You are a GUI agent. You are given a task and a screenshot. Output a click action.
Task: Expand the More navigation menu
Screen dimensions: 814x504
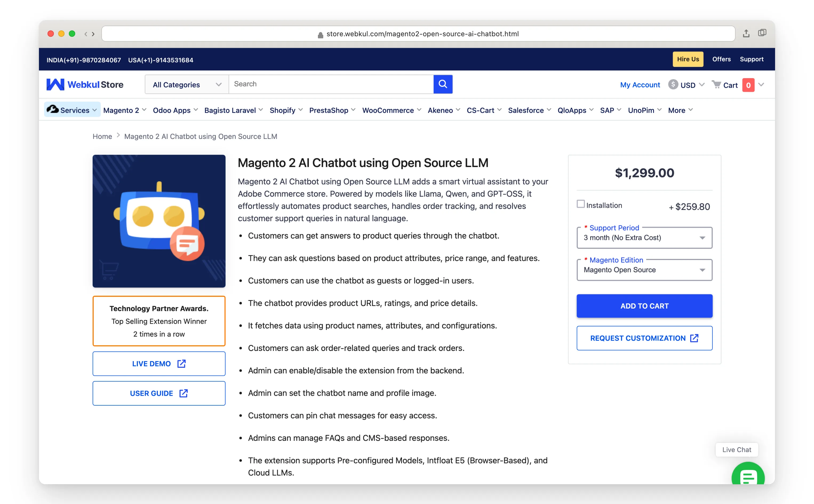[x=680, y=110]
